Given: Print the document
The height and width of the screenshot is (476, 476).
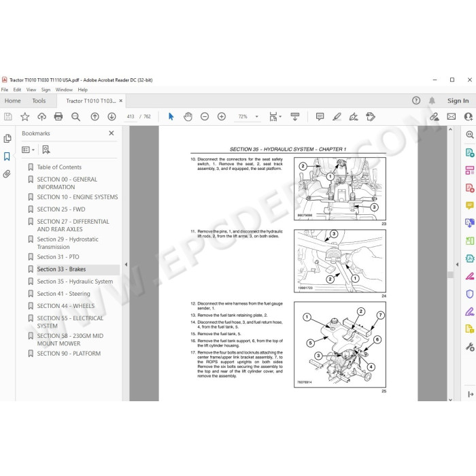Looking at the screenshot, I should (58, 116).
